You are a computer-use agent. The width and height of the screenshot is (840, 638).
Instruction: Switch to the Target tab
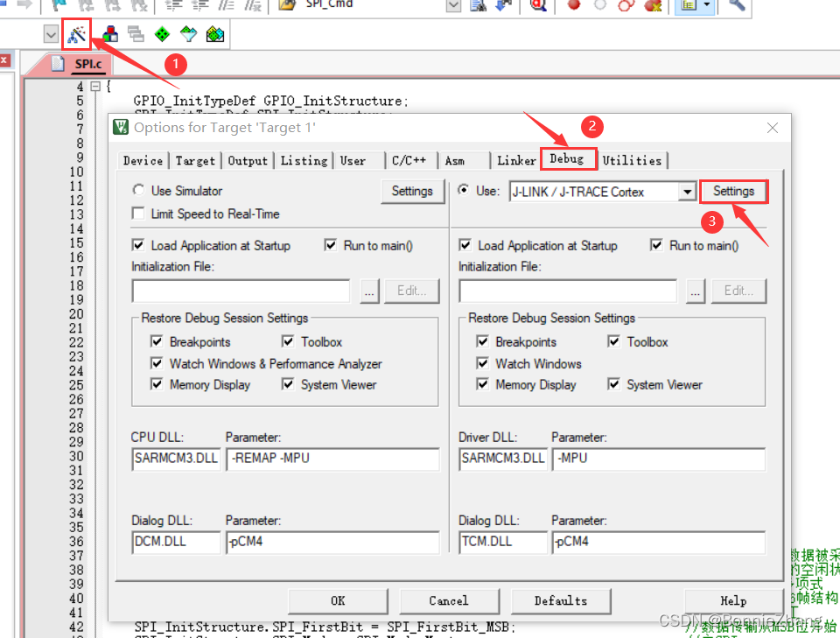pyautogui.click(x=195, y=161)
